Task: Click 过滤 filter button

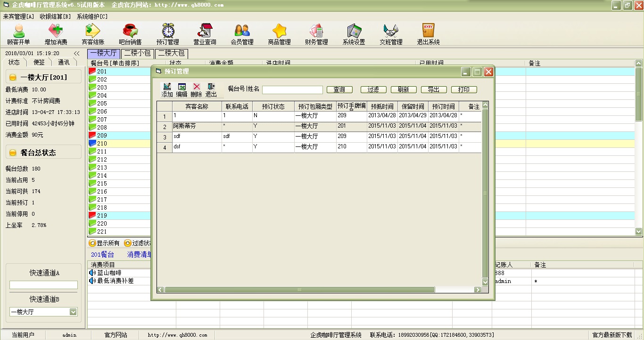Action: [373, 89]
